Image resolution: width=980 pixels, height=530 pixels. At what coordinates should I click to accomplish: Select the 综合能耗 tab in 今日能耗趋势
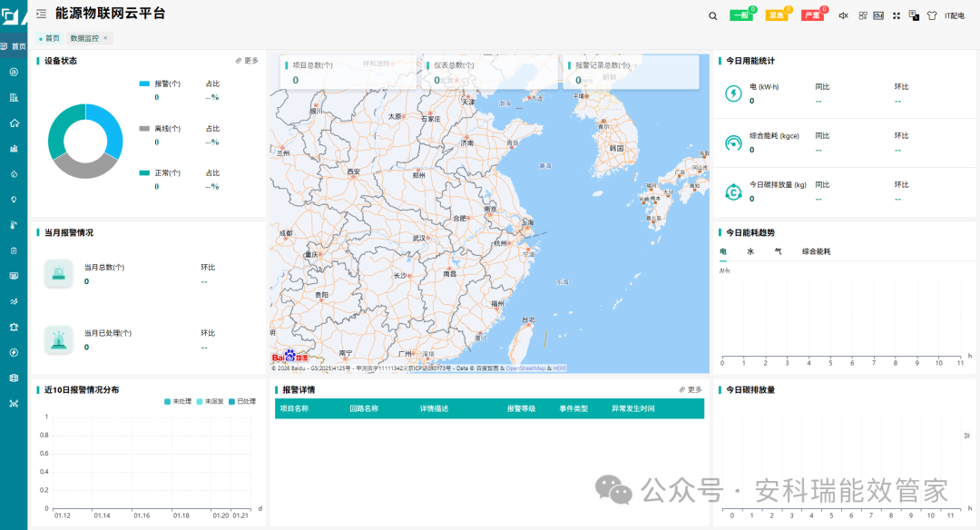817,251
